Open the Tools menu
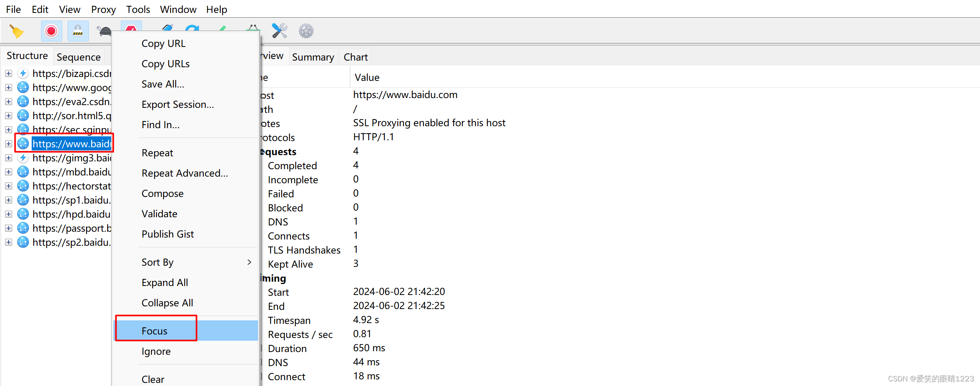Image resolution: width=980 pixels, height=386 pixels. pyautogui.click(x=138, y=9)
